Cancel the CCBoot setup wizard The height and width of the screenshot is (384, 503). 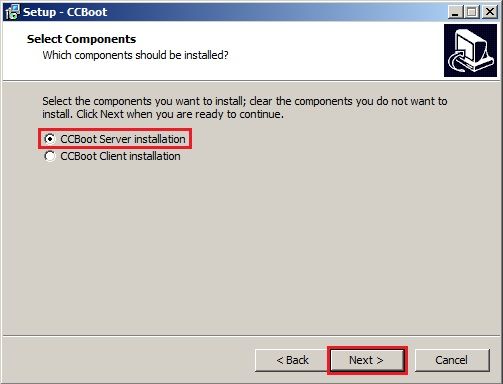tap(452, 360)
